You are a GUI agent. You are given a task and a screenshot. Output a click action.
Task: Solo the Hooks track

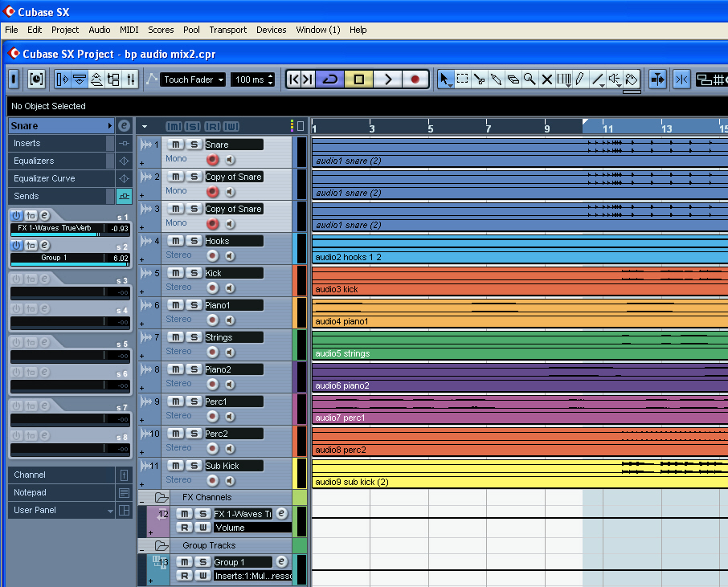(194, 241)
